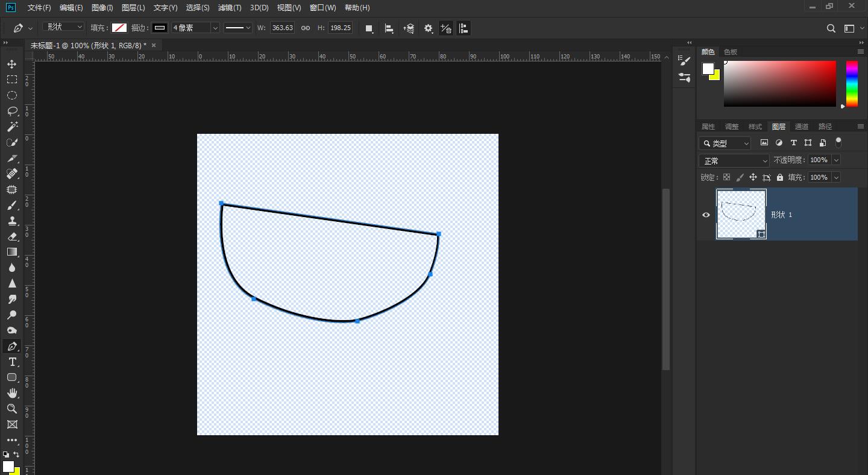Select the Move tool

[x=12, y=64]
